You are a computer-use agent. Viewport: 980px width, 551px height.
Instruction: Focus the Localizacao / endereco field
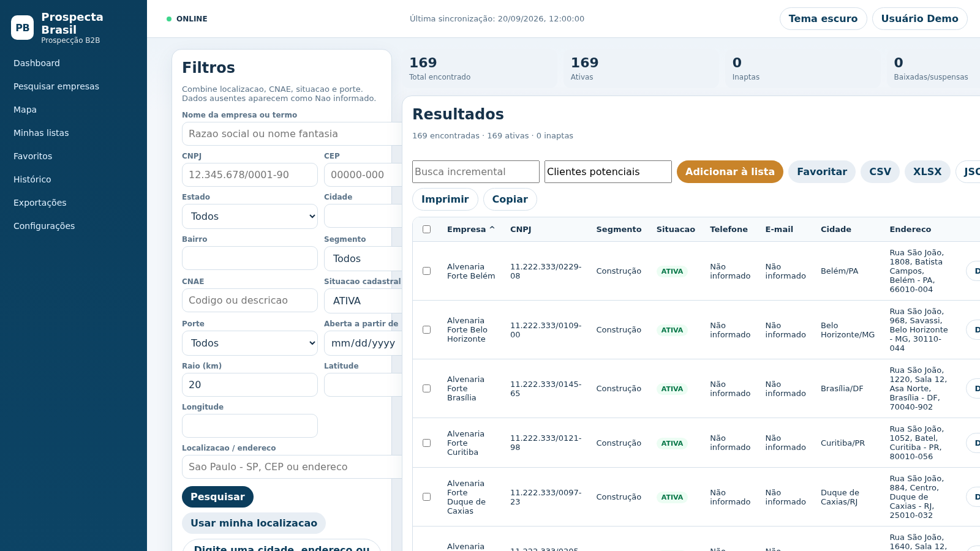point(292,467)
